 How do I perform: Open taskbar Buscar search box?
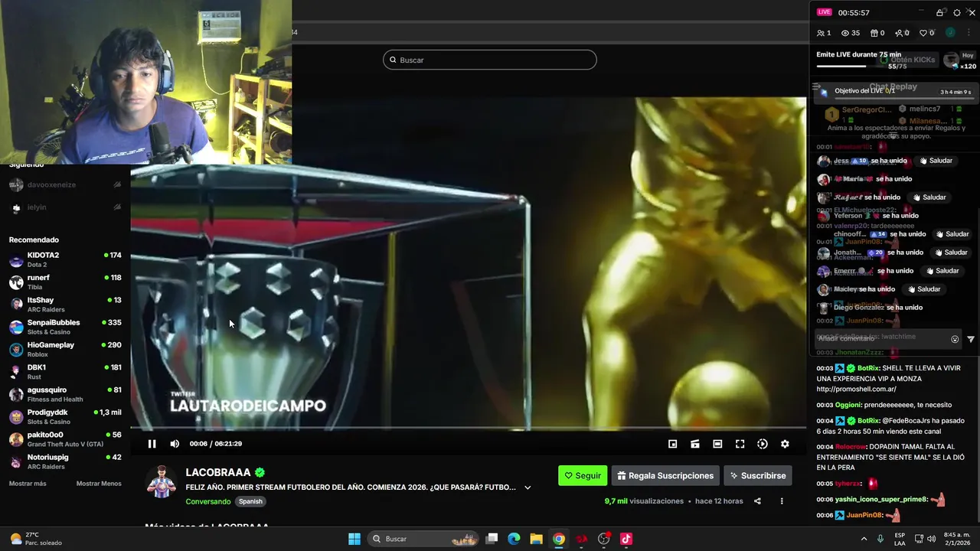[x=423, y=539]
